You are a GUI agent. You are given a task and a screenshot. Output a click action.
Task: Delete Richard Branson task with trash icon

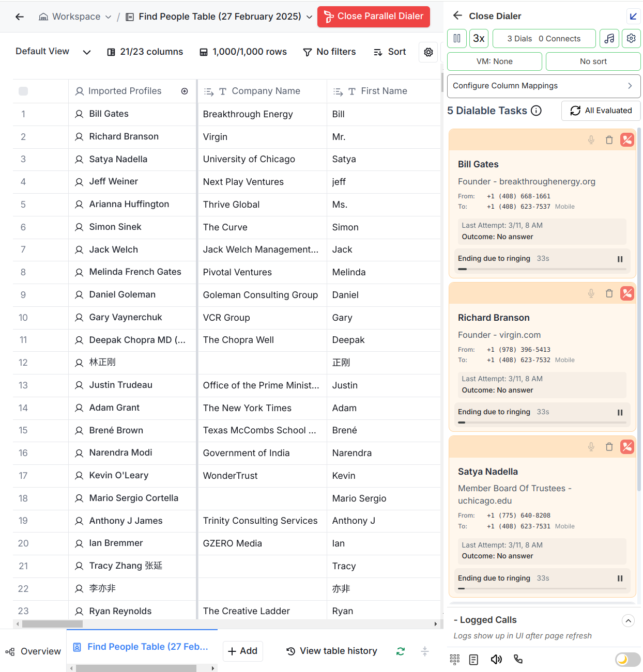pos(609,293)
